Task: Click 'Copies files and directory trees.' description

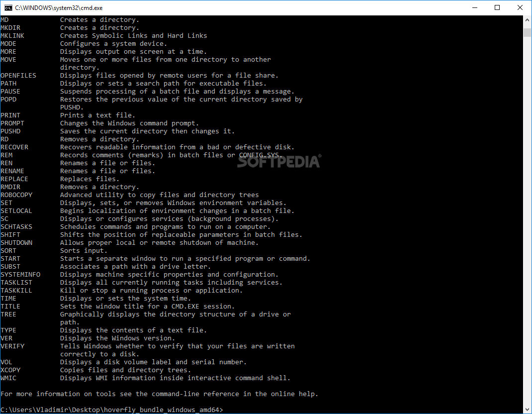Action: click(x=125, y=370)
